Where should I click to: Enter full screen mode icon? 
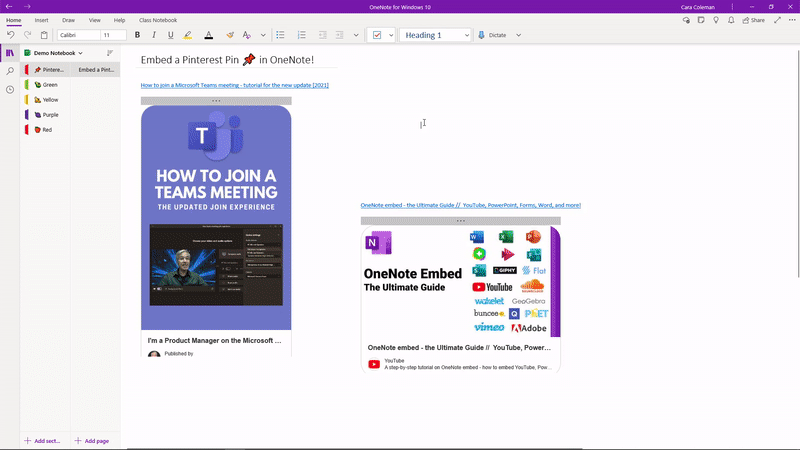(777, 20)
